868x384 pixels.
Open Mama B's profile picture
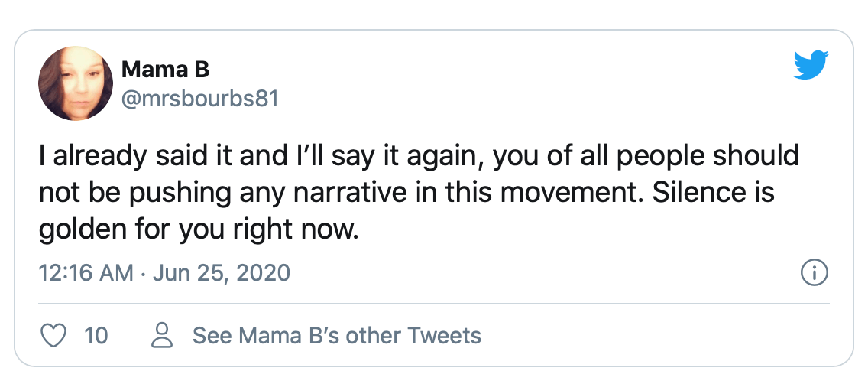76,83
